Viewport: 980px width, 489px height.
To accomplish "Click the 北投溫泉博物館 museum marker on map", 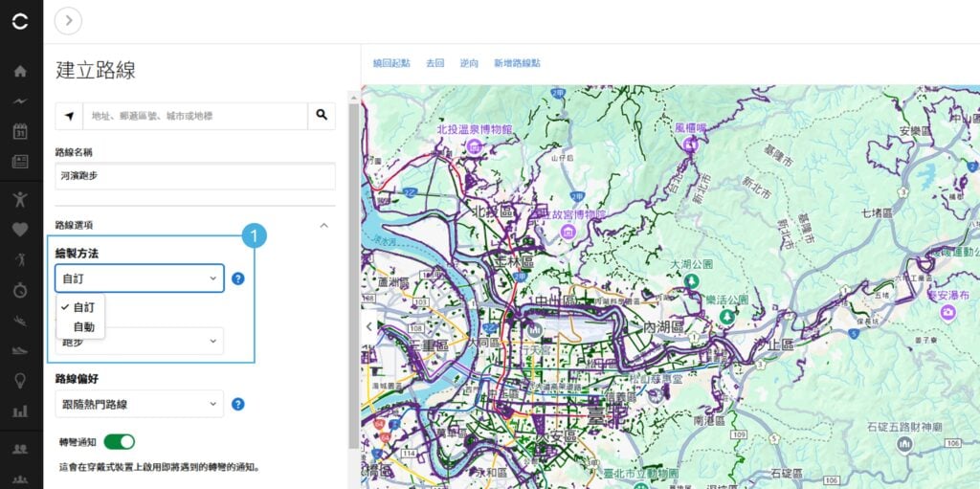I will [x=475, y=147].
